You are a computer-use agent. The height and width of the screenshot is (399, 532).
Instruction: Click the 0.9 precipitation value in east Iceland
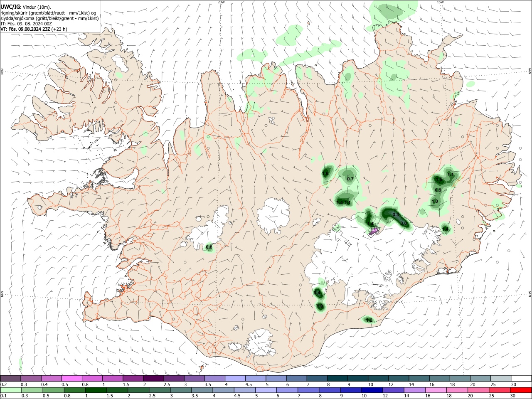coord(438,190)
